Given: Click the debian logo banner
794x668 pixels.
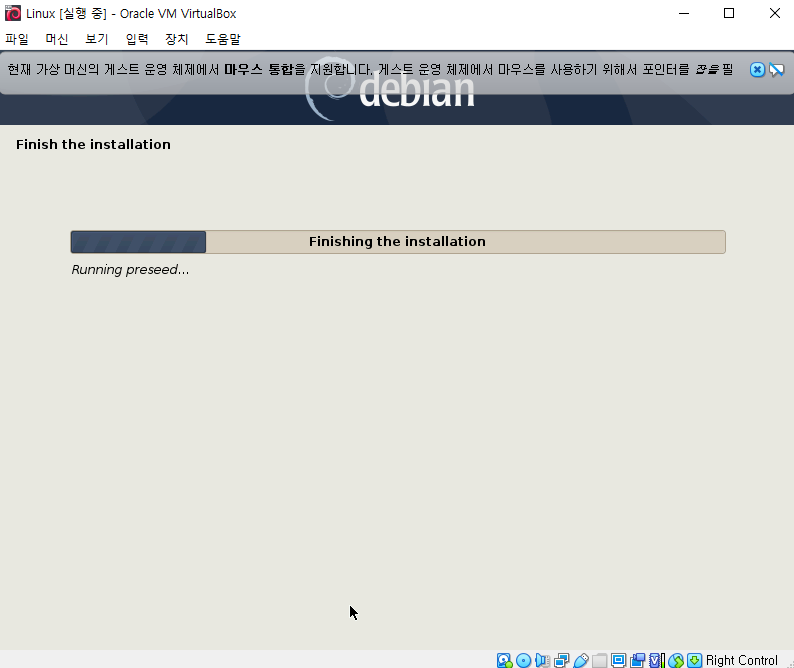Looking at the screenshot, I should (390, 90).
